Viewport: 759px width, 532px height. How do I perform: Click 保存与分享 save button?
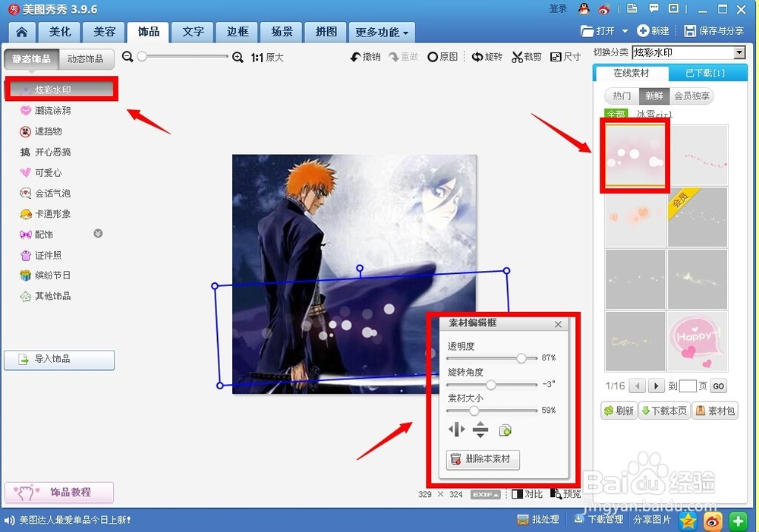(x=714, y=31)
